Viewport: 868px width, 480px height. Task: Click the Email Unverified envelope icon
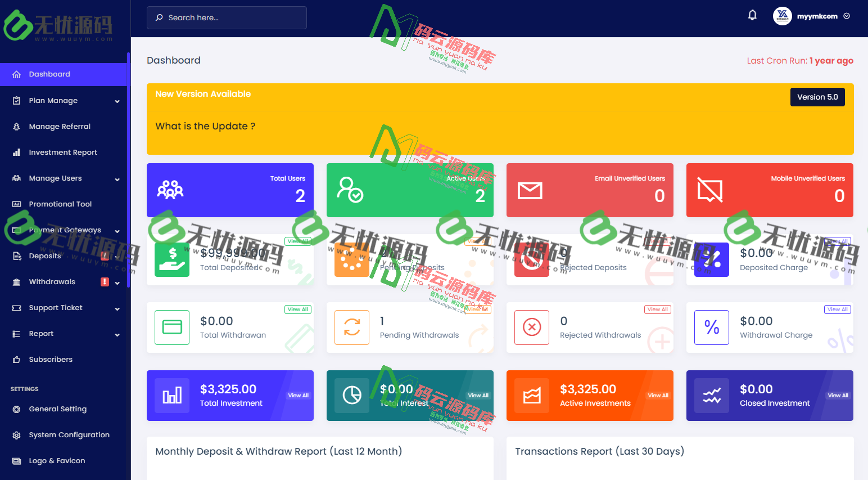[530, 191]
